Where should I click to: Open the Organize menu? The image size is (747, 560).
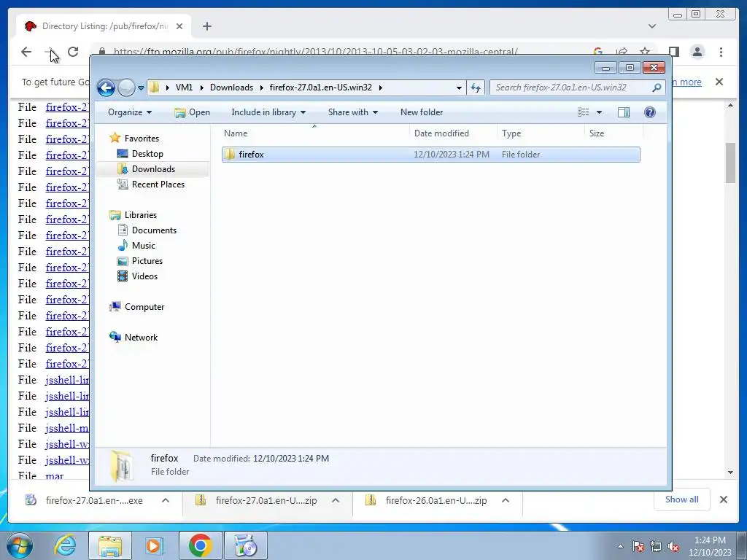(130, 112)
